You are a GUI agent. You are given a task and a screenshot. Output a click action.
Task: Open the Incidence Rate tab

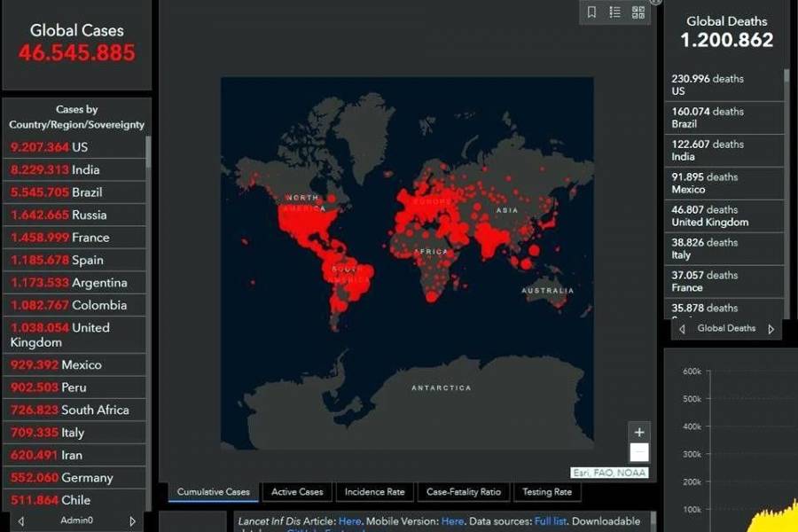coord(374,492)
